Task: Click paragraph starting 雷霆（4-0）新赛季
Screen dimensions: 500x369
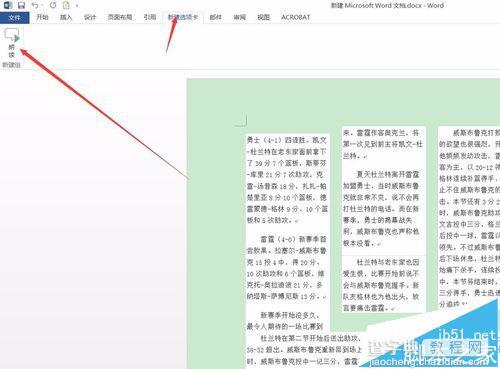Action: pos(287,268)
